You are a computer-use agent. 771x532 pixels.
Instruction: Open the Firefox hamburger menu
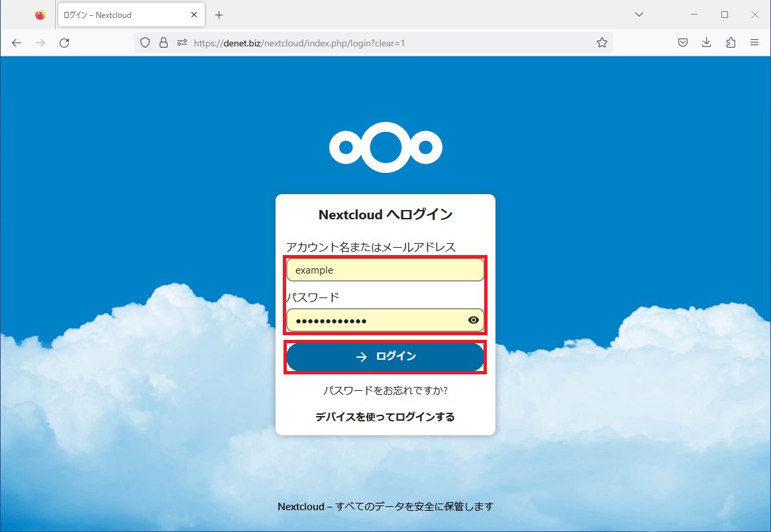point(754,43)
